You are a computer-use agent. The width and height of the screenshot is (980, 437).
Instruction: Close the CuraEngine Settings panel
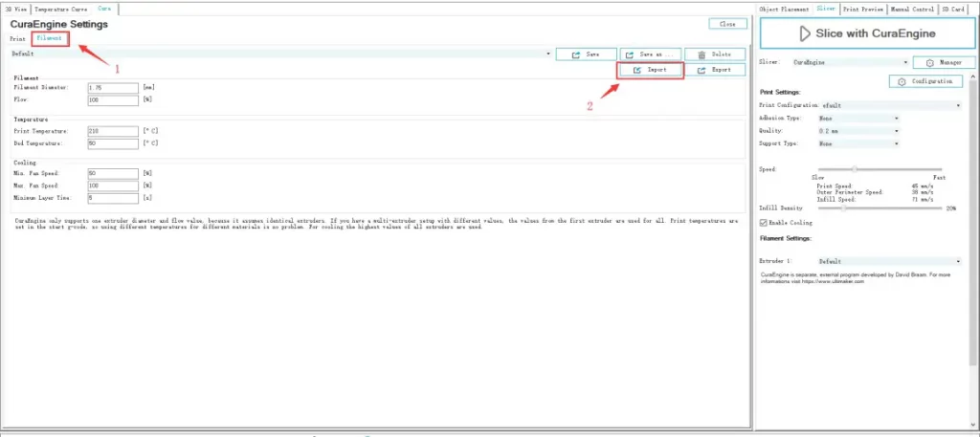point(727,24)
